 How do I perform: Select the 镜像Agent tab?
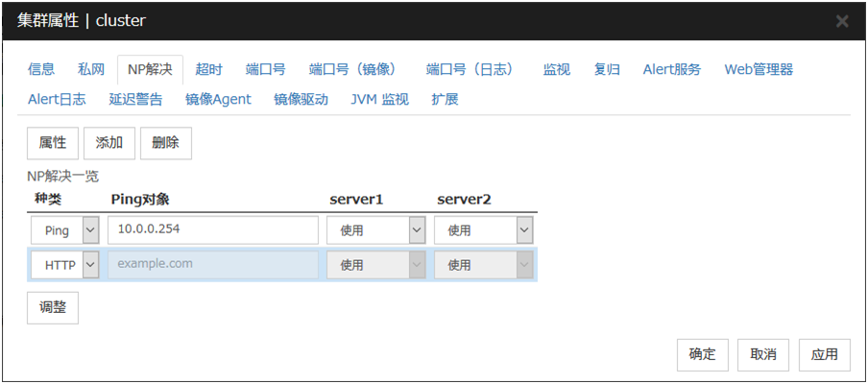pyautogui.click(x=218, y=99)
